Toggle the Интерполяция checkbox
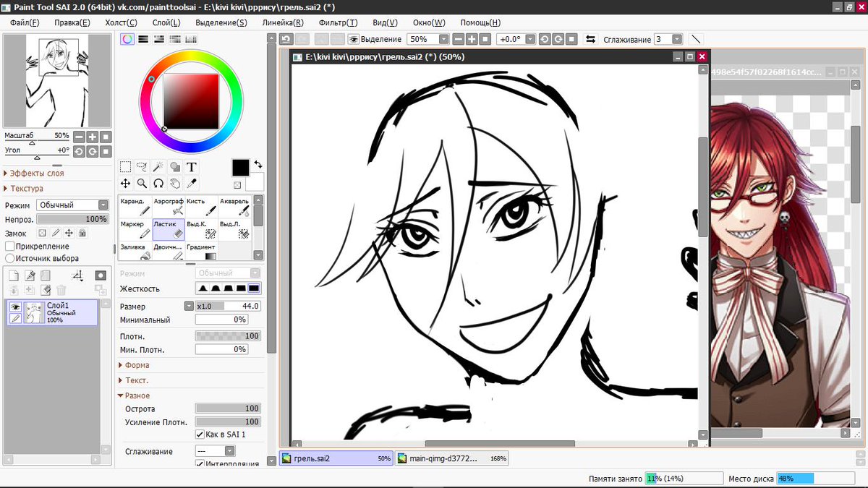868x488 pixels. click(200, 464)
